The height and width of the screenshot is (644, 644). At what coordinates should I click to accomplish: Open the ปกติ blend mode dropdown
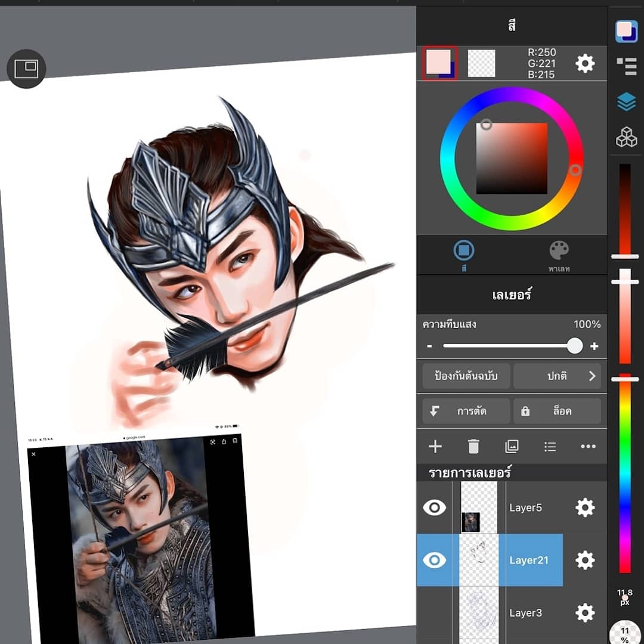coord(557,376)
